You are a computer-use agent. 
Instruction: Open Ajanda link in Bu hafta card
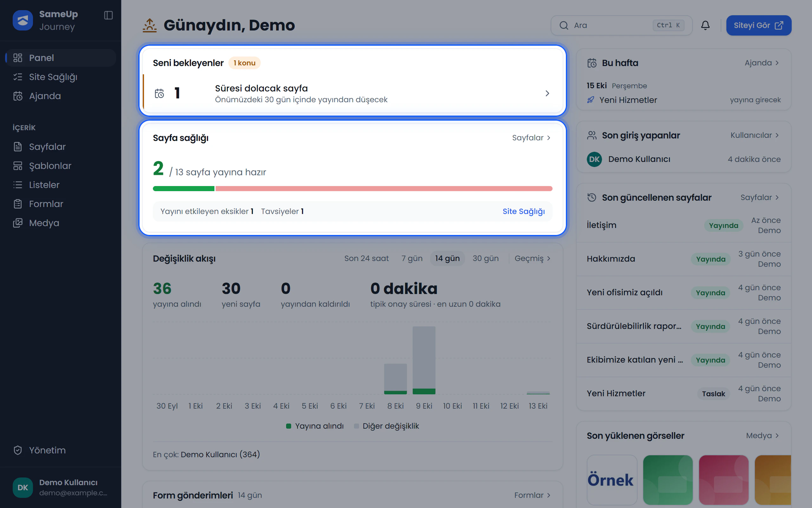[x=762, y=63]
